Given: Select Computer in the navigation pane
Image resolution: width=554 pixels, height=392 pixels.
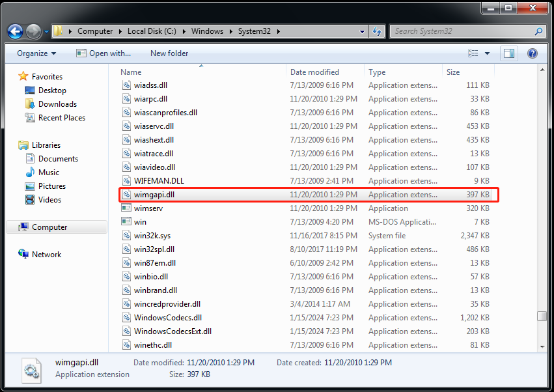Looking at the screenshot, I should (x=49, y=227).
